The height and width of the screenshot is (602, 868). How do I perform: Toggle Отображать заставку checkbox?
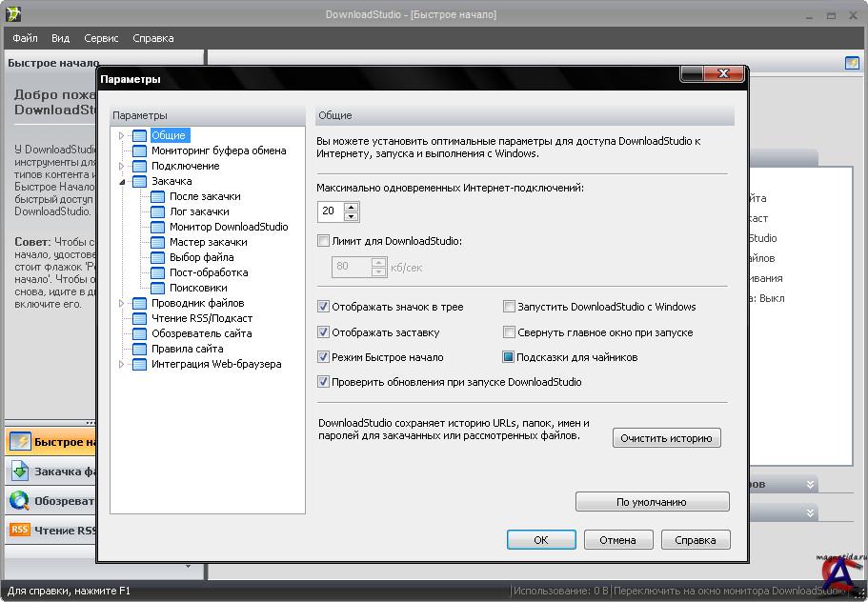[x=323, y=332]
